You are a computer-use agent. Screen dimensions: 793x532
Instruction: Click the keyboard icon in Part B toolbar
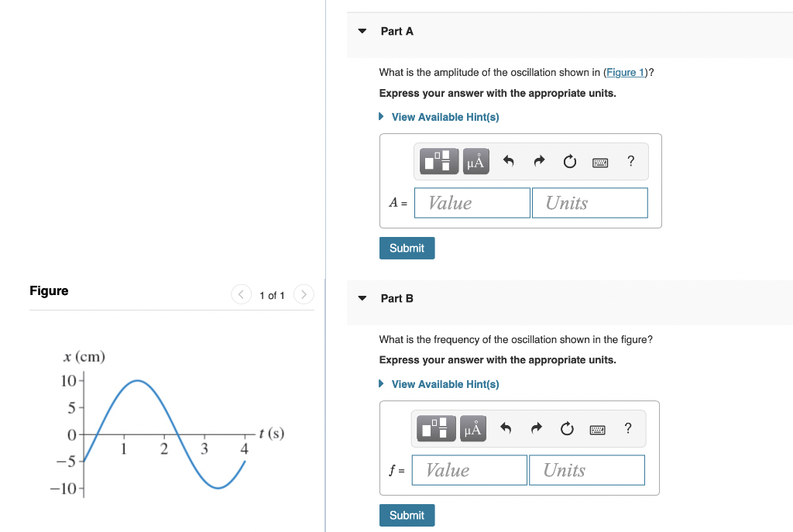click(x=597, y=428)
